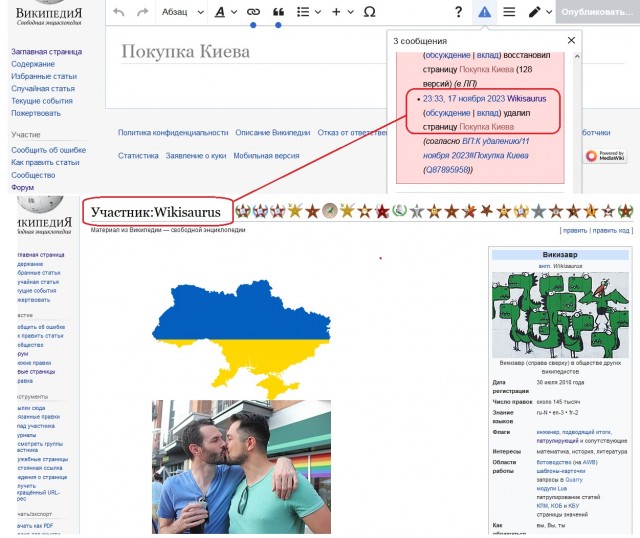Open the Ukraine flag map image

coord(241,339)
